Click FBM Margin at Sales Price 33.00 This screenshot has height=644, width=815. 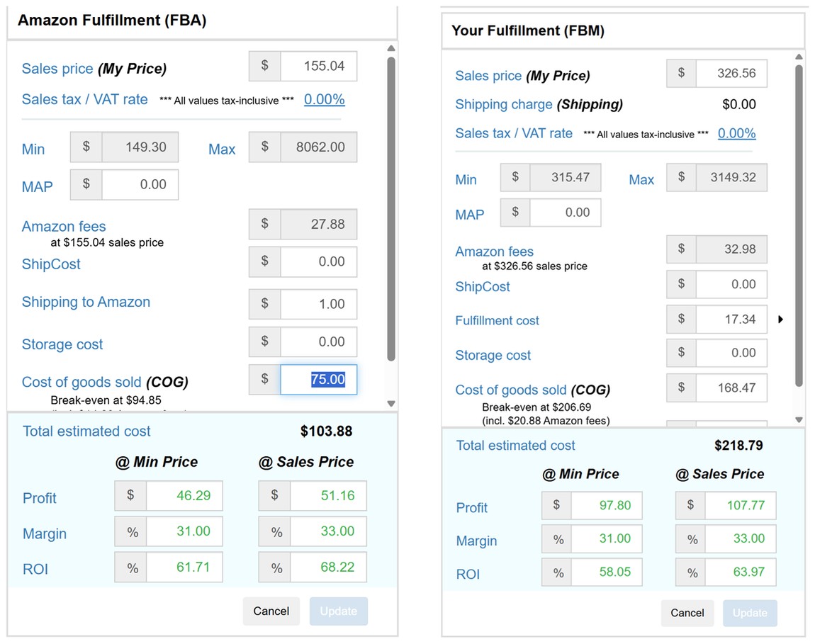point(741,538)
